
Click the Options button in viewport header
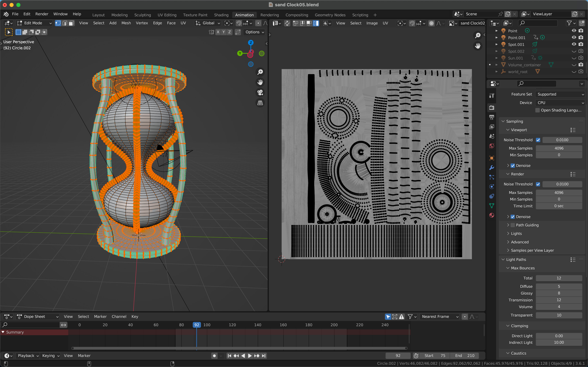[x=254, y=32]
